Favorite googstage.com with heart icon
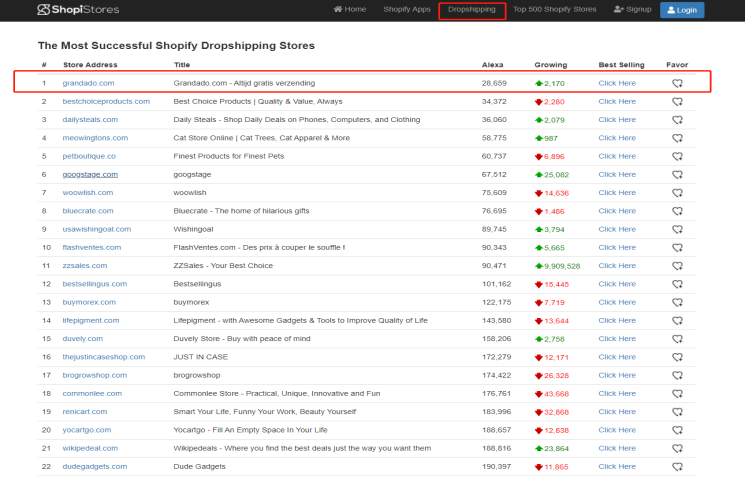The height and width of the screenshot is (478, 746). (x=677, y=174)
